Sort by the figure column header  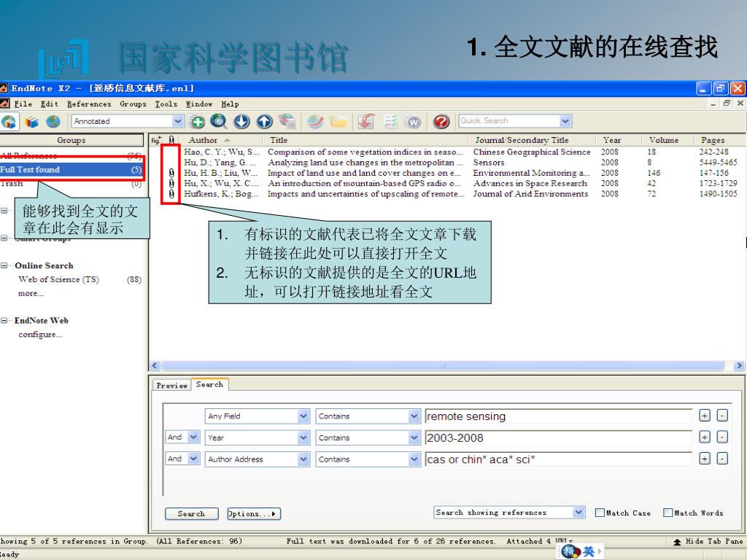[156, 140]
